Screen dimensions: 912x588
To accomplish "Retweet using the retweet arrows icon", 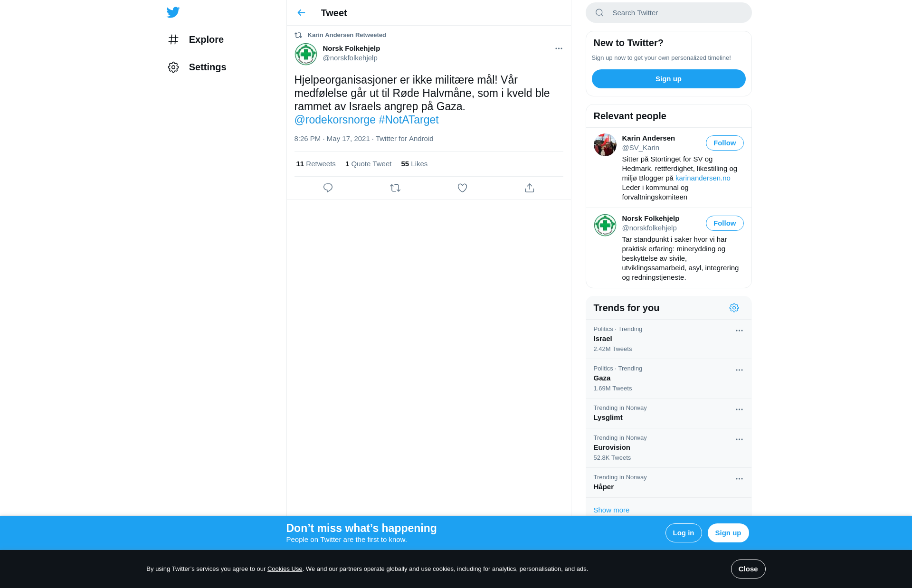I will tap(395, 188).
